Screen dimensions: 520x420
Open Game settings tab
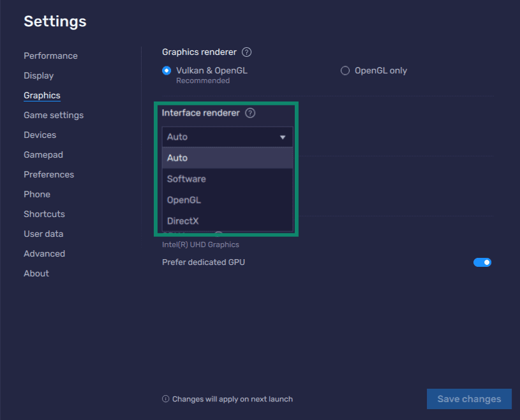[54, 115]
